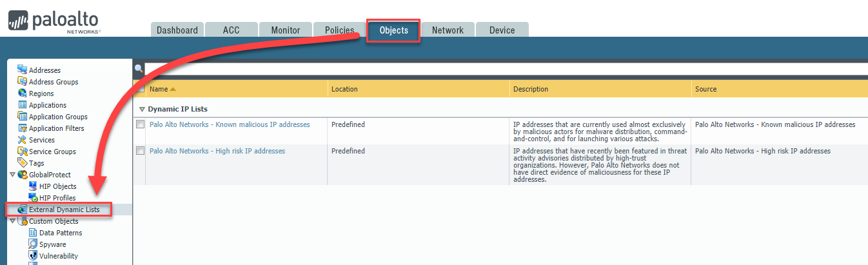The image size is (868, 265).
Task: Click the Addresses icon in sidebar
Action: 23,70
